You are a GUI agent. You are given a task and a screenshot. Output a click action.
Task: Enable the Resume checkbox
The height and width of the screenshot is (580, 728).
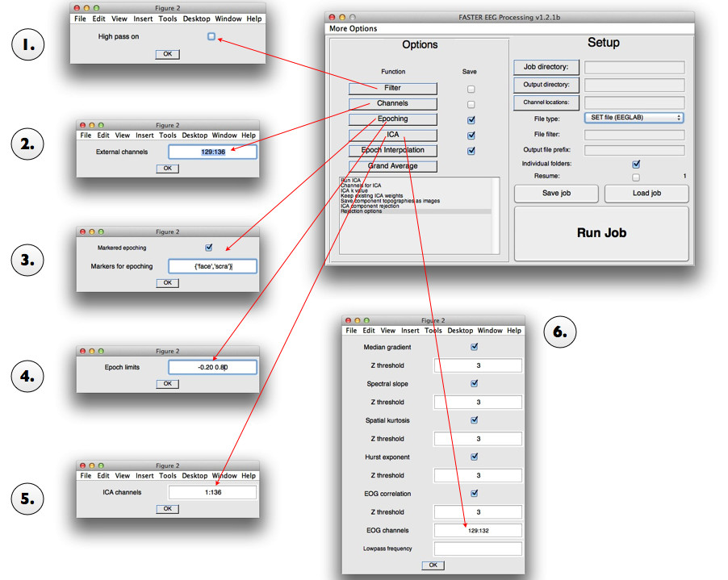click(x=636, y=177)
